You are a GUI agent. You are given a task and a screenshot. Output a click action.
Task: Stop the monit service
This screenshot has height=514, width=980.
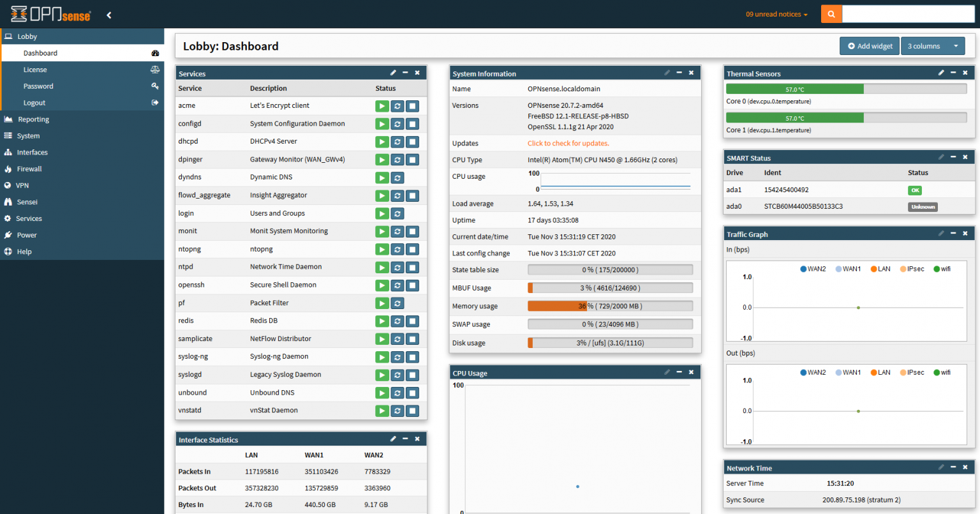click(413, 231)
